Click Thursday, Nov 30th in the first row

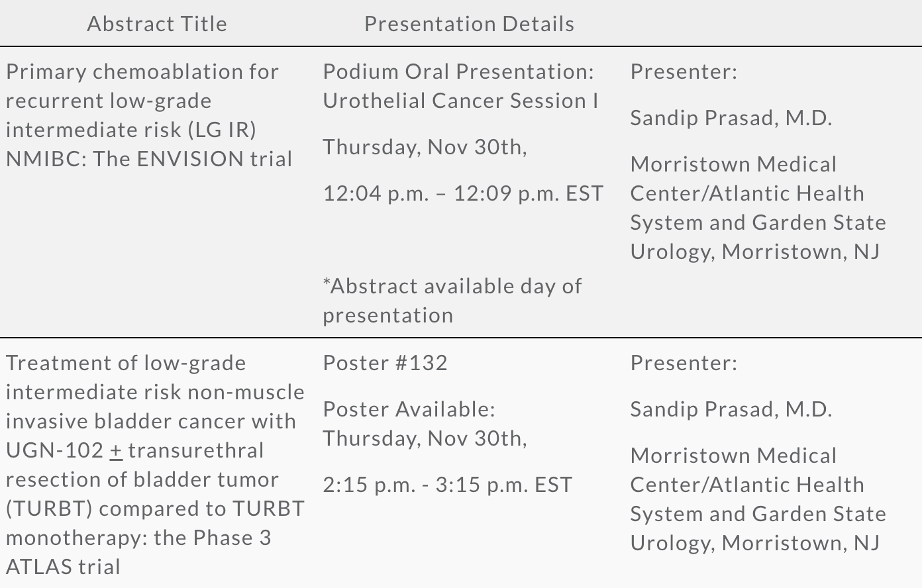point(425,147)
